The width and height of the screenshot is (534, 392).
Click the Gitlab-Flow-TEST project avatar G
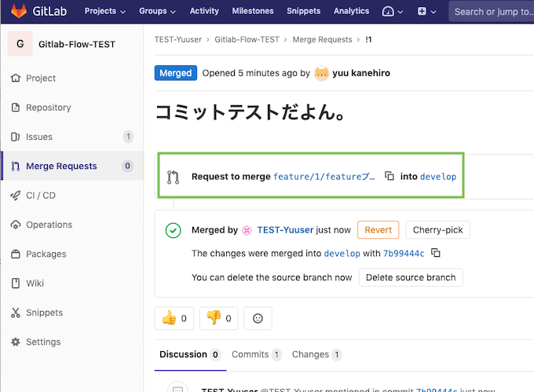[x=20, y=43]
